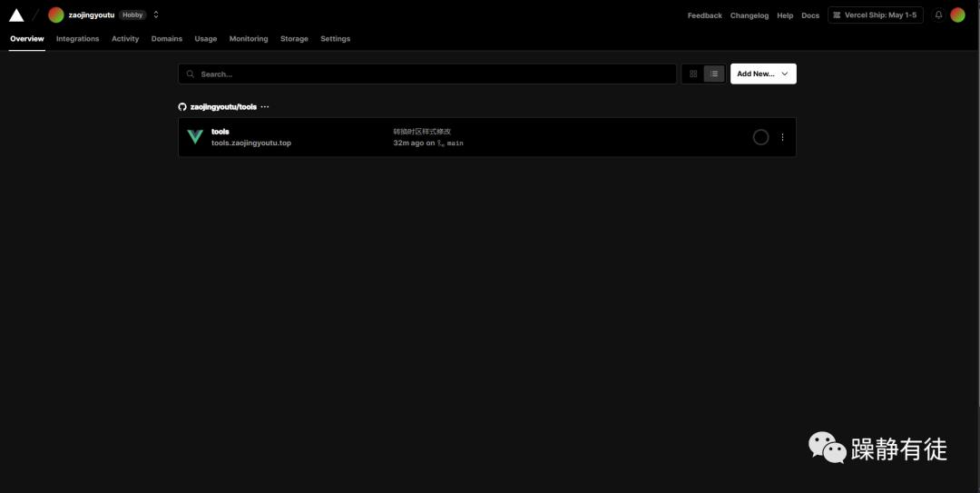Switch to the Usage tab
The height and width of the screenshot is (493, 980).
tap(206, 39)
